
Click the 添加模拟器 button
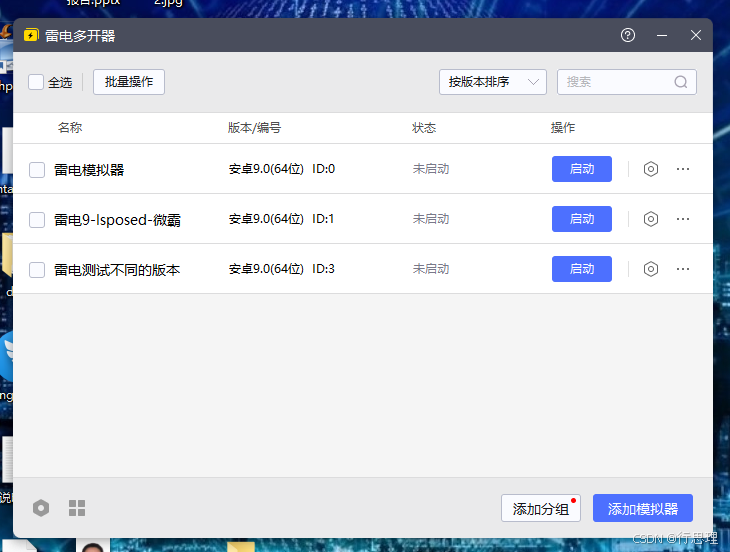tap(642, 508)
